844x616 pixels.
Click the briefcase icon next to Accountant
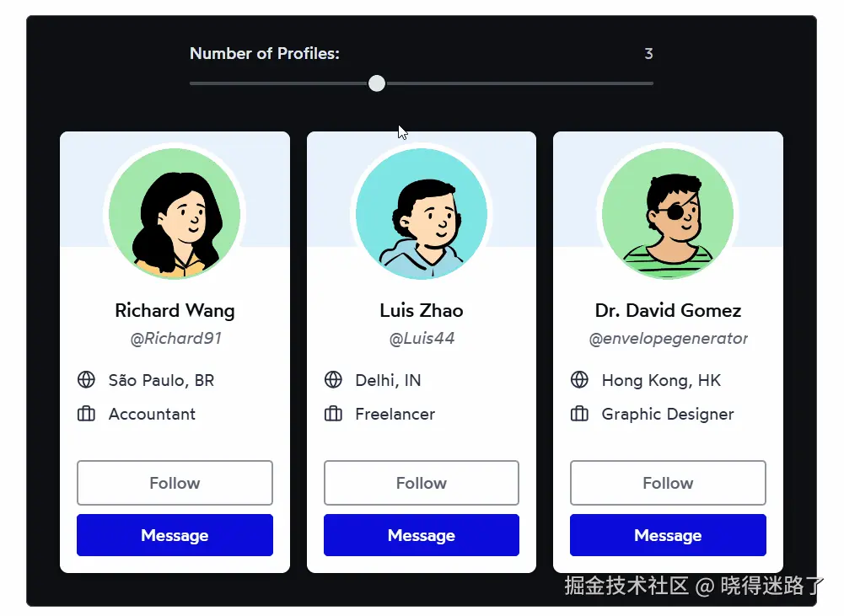[86, 414]
